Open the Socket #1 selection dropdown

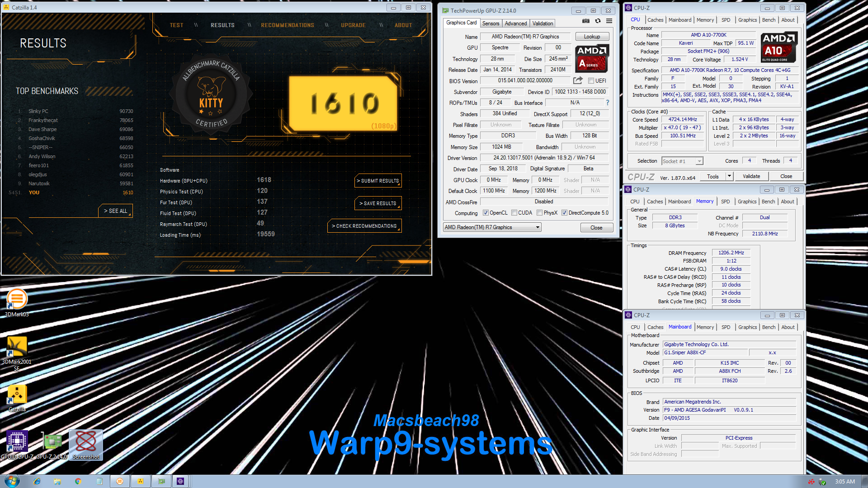(682, 161)
